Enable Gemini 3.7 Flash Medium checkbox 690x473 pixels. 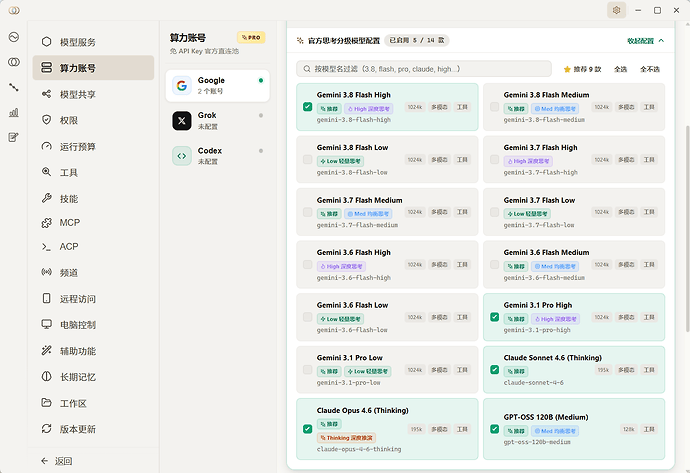coord(308,212)
